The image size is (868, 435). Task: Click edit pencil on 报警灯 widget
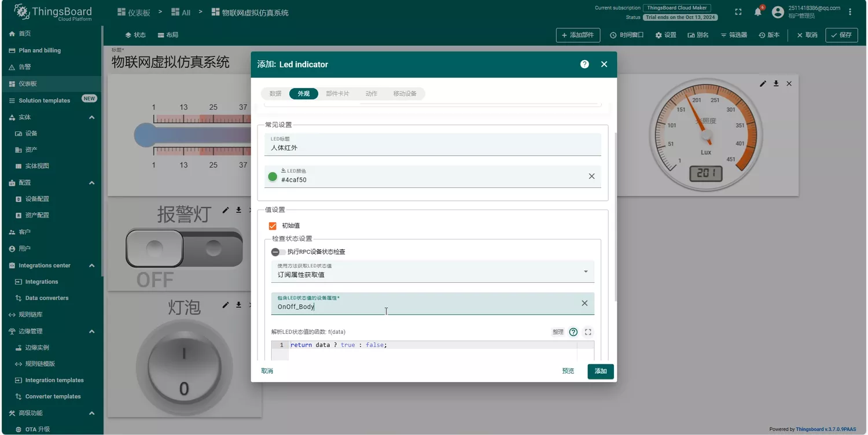(x=226, y=210)
